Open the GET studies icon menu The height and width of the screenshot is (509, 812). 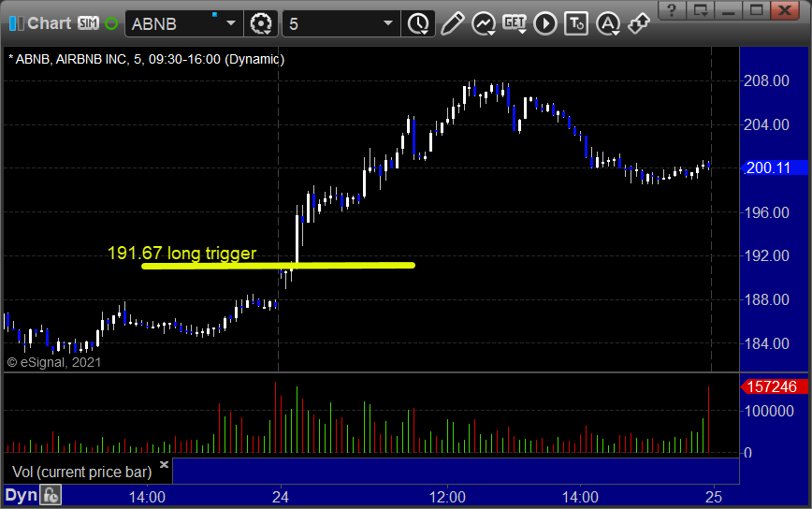(515, 23)
